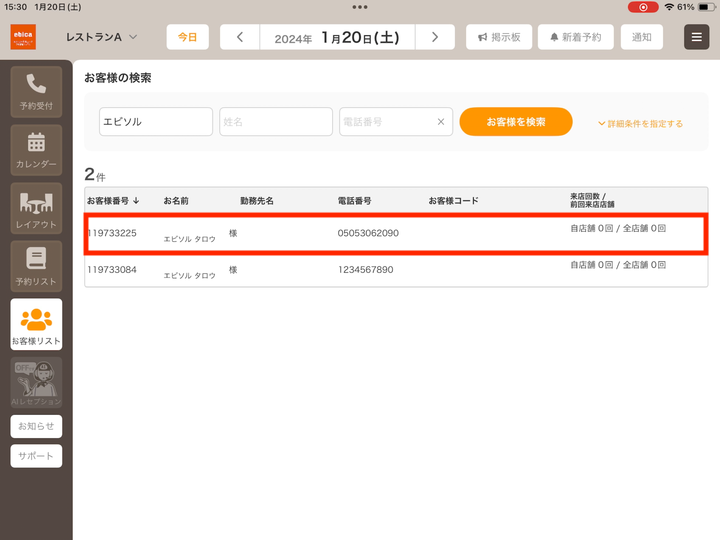Jump to 今日 button

[187, 37]
